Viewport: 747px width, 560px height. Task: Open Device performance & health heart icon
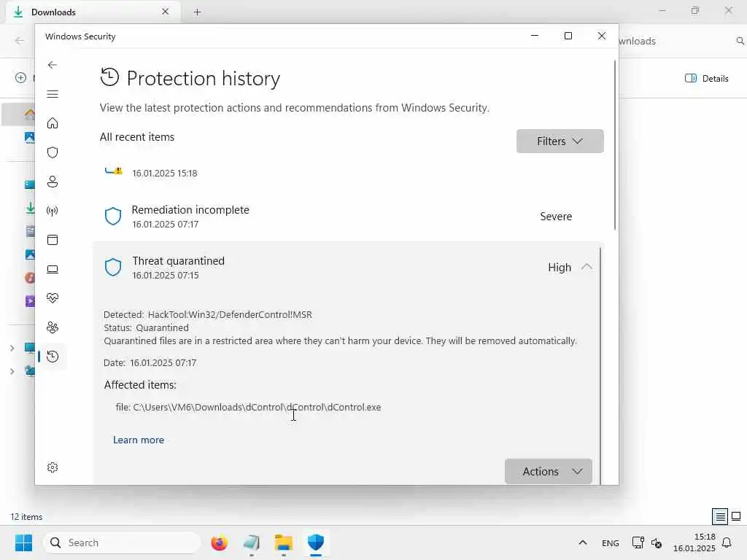click(x=53, y=298)
